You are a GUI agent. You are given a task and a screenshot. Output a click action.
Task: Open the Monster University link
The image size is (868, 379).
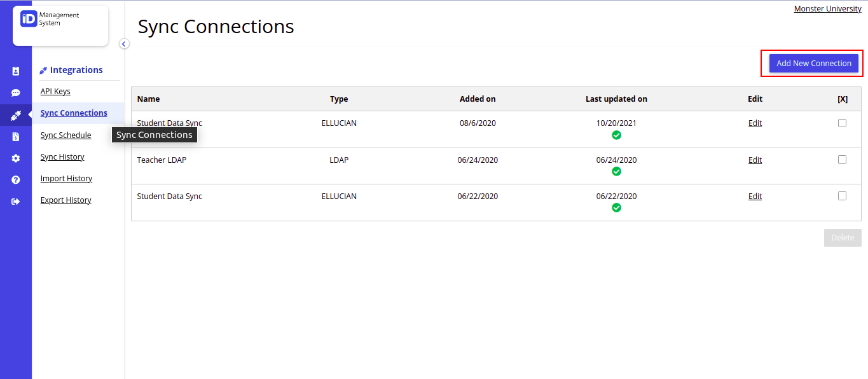827,8
